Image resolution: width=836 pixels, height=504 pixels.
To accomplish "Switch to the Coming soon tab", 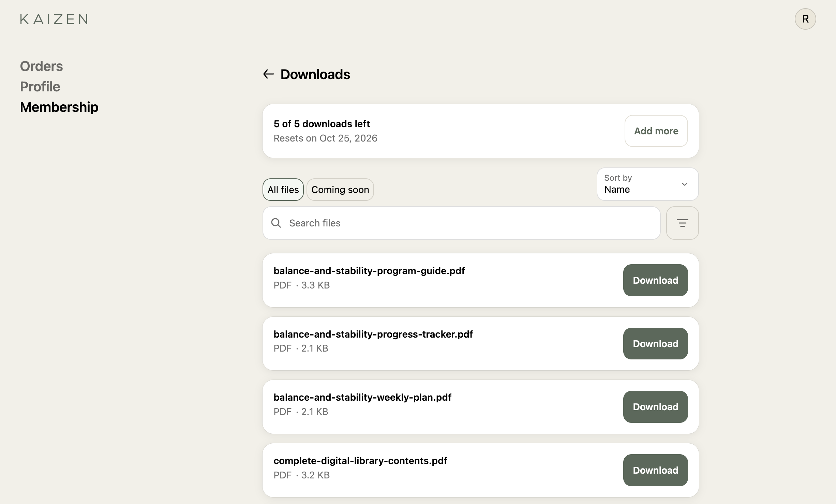I will coord(340,190).
